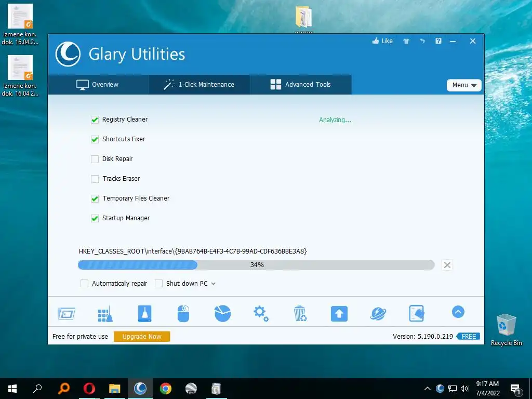Viewport: 532px width, 399px height.
Task: Switch to the Overview tab
Action: pos(98,85)
